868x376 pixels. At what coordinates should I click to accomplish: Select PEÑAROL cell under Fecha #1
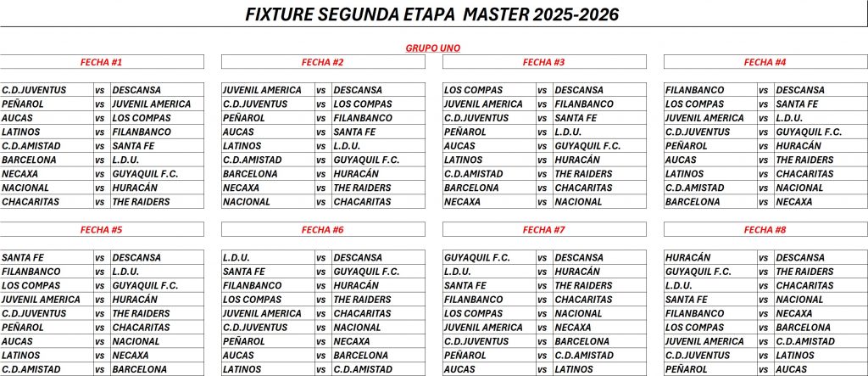click(47, 104)
